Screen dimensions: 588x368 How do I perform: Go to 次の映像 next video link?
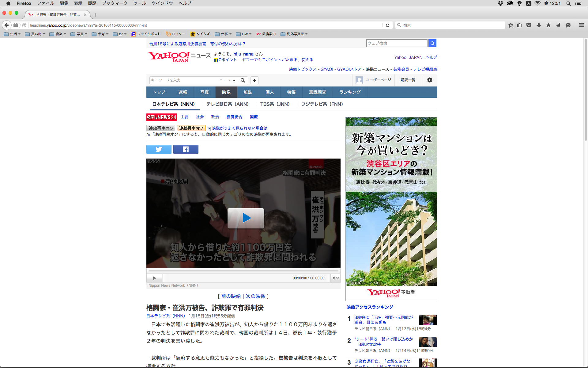point(255,296)
